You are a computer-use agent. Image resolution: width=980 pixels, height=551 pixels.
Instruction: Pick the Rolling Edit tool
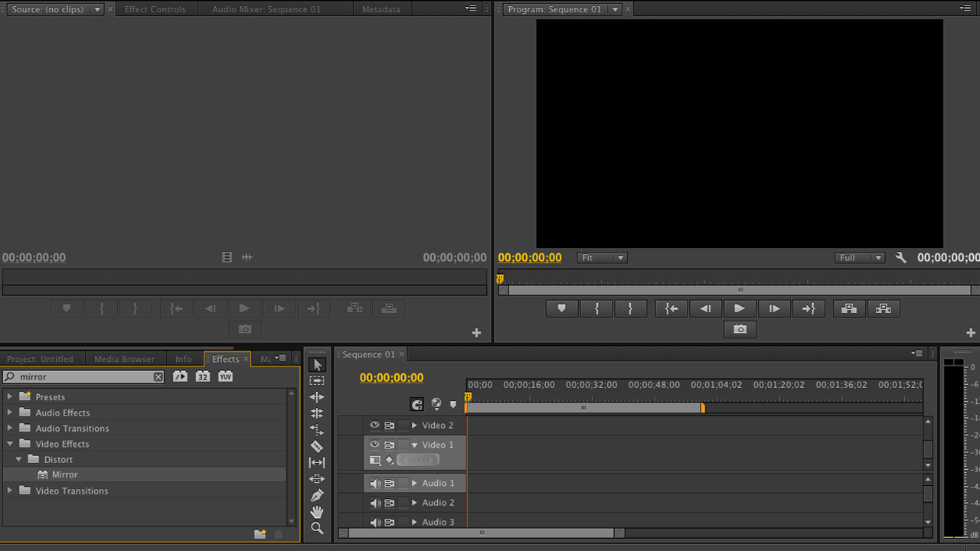pos(317,413)
